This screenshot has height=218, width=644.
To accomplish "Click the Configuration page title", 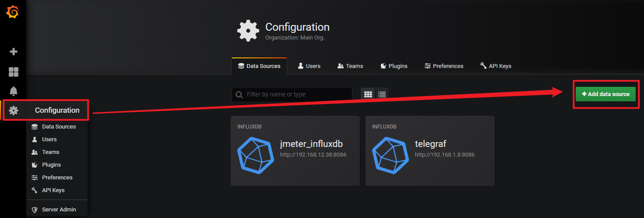I will (297, 27).
